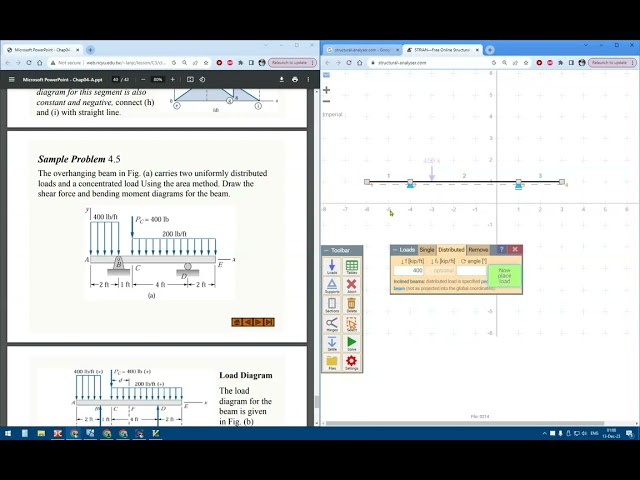Screen dimensions: 640x480
Task: Open the Loads panel help button
Action: (502, 249)
